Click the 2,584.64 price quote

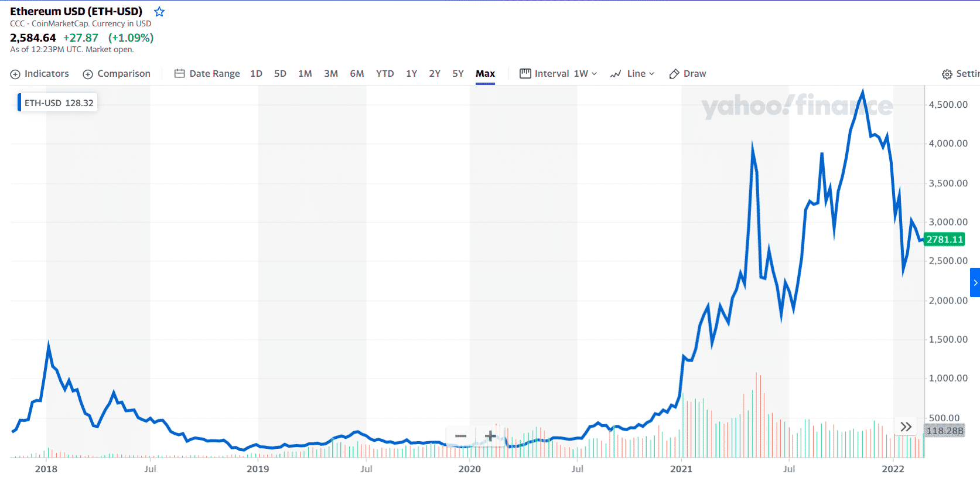pos(33,38)
